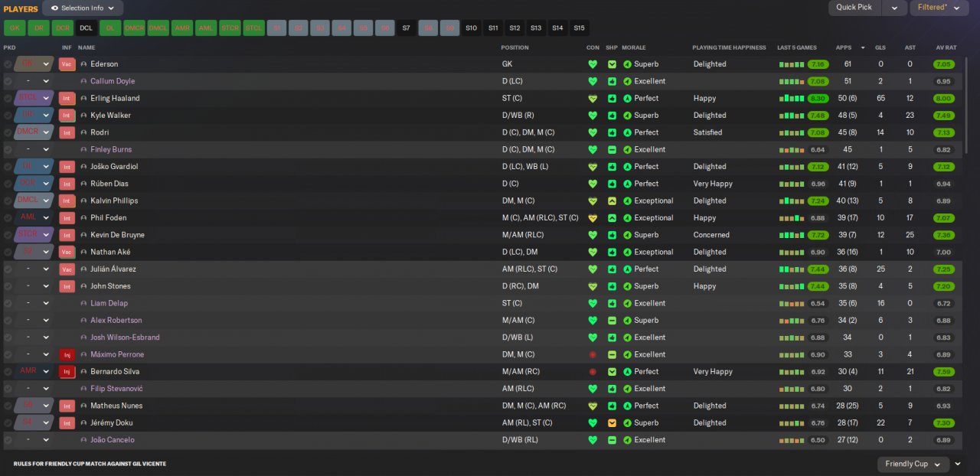980x476 pixels.
Task: Click Máximo Perrone's Inj injury icon
Action: click(67, 355)
